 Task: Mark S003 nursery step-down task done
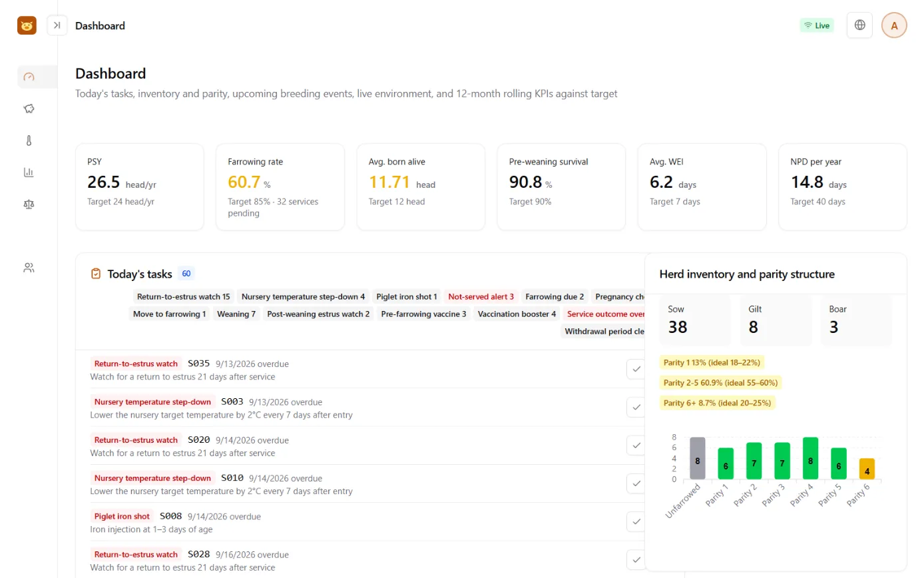pyautogui.click(x=636, y=407)
